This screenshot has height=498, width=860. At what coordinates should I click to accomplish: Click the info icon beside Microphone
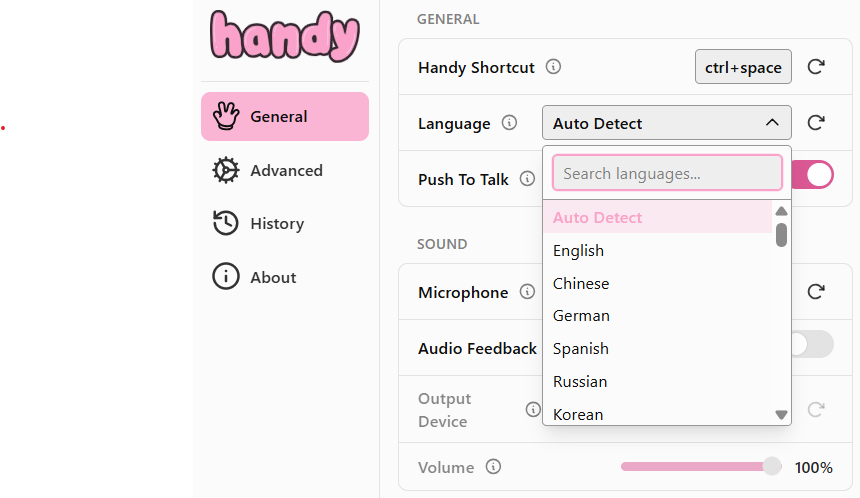coord(527,292)
